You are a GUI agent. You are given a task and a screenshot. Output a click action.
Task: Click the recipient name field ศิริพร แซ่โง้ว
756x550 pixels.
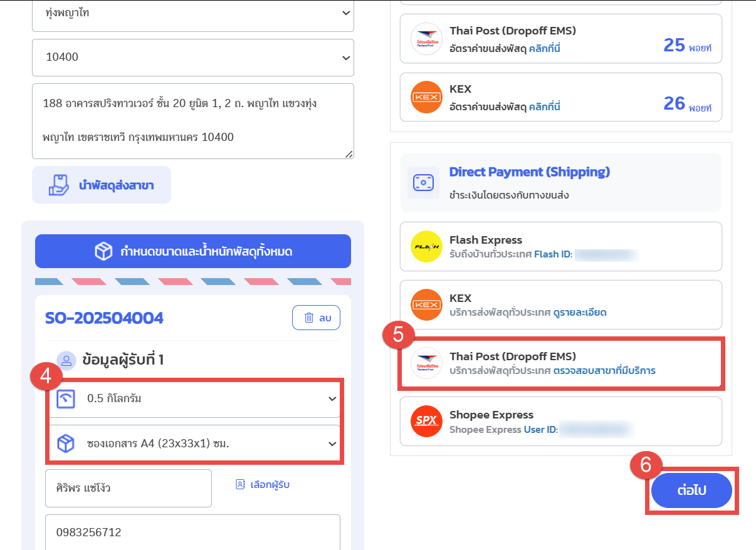click(129, 488)
